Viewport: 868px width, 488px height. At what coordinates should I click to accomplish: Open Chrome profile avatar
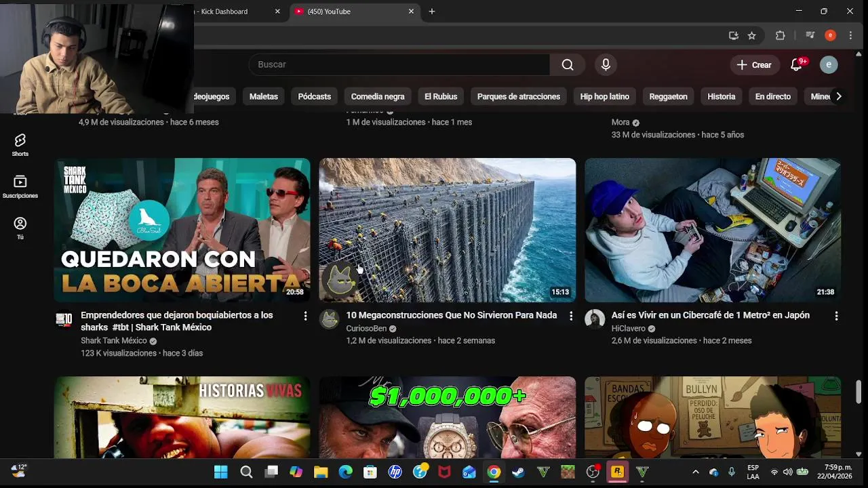coord(830,36)
